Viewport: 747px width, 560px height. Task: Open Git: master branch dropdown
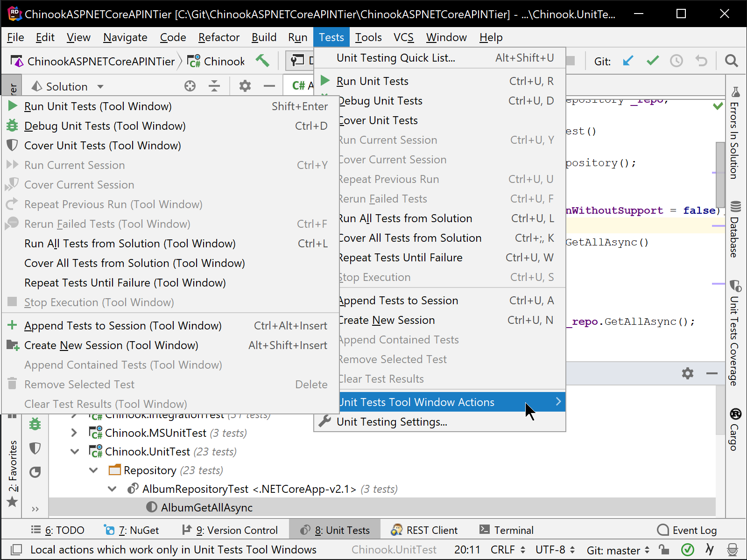[x=618, y=550]
